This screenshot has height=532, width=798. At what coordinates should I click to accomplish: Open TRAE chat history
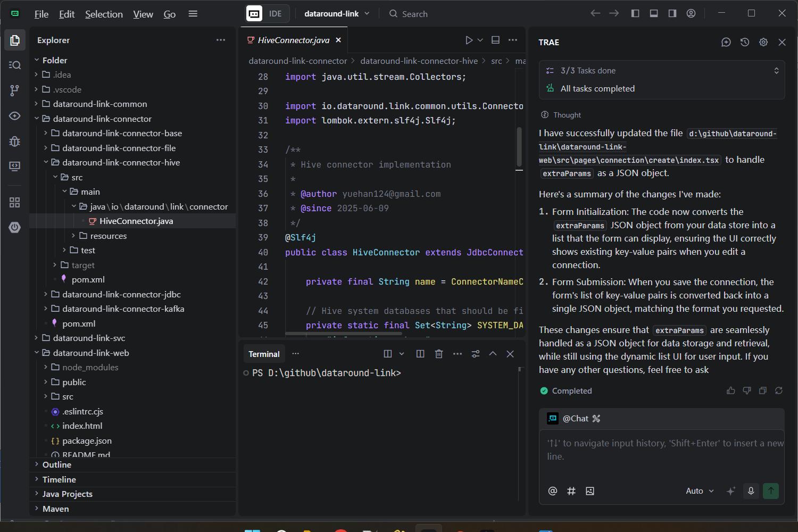tap(744, 42)
